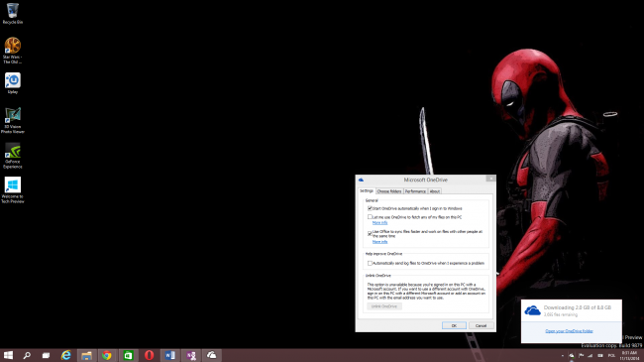Viewport: 644px width, 362px height.
Task: Open Task View from the taskbar
Action: [46, 355]
